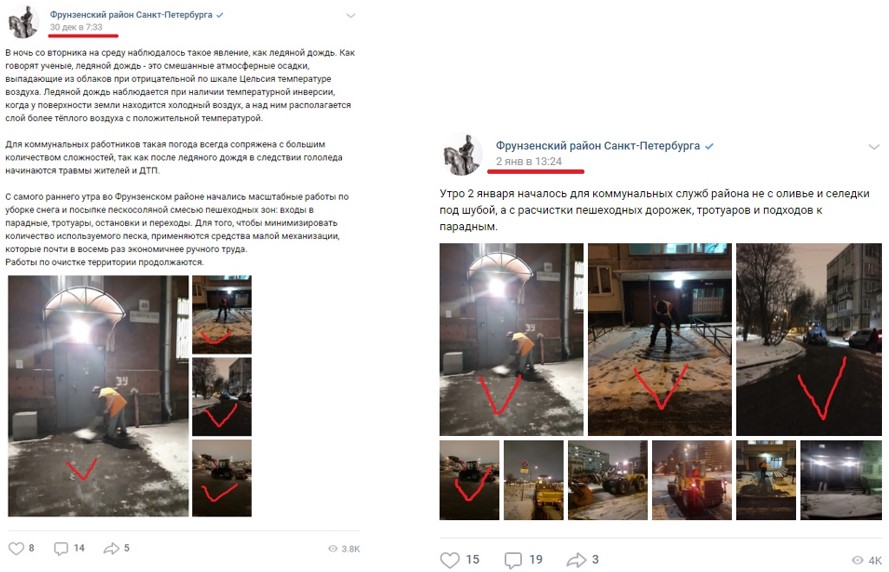Click the right post's horse statue avatar
Image resolution: width=889 pixels, height=572 pixels.
click(x=462, y=155)
